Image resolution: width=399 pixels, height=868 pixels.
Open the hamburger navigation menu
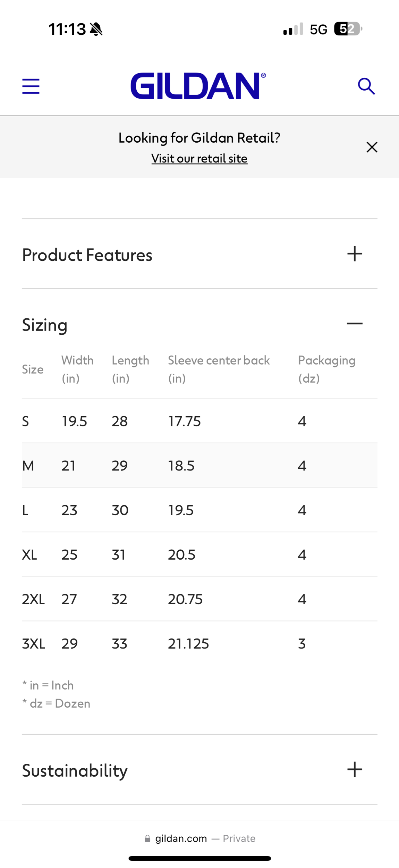31,86
